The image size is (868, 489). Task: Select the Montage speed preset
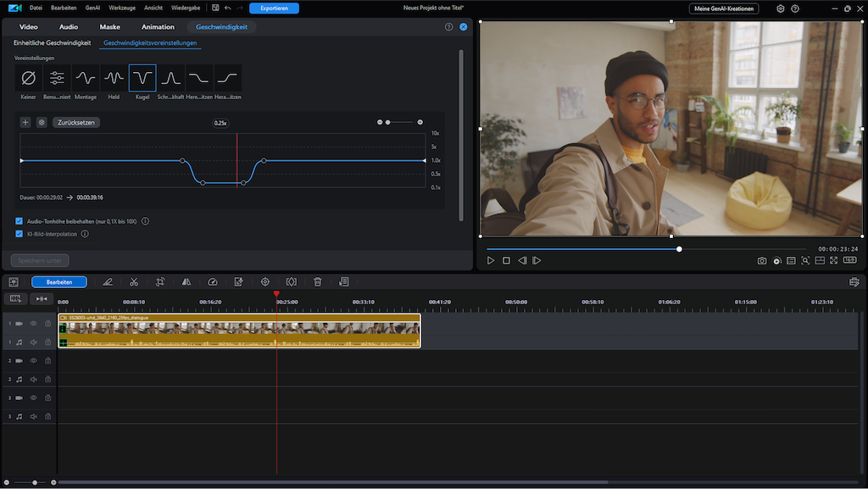click(x=86, y=79)
